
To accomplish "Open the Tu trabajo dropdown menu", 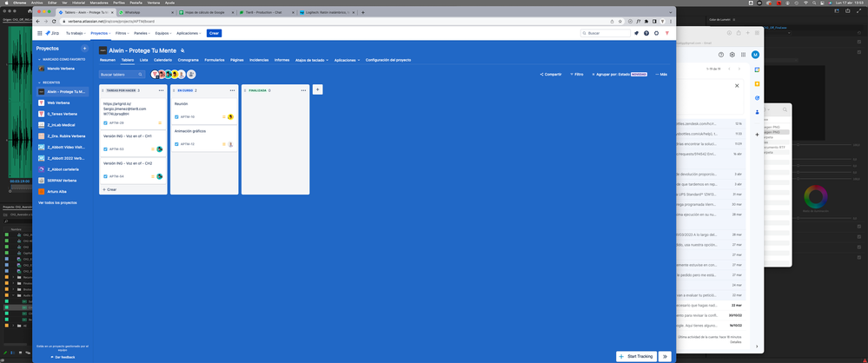I will pyautogui.click(x=77, y=33).
